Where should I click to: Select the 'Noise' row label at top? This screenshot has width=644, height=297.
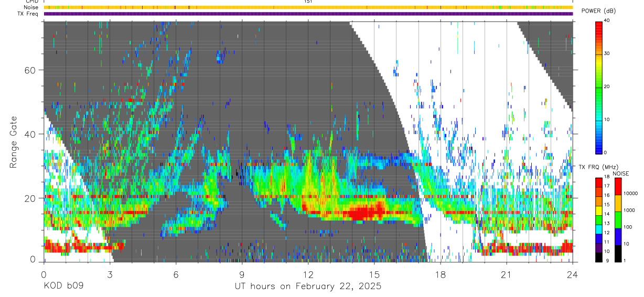[x=31, y=7]
